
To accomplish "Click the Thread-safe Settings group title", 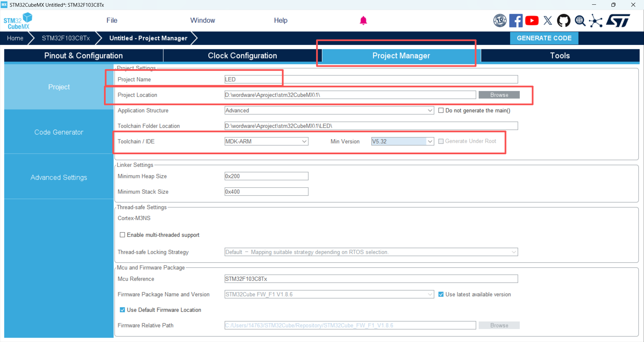I will pos(142,207).
